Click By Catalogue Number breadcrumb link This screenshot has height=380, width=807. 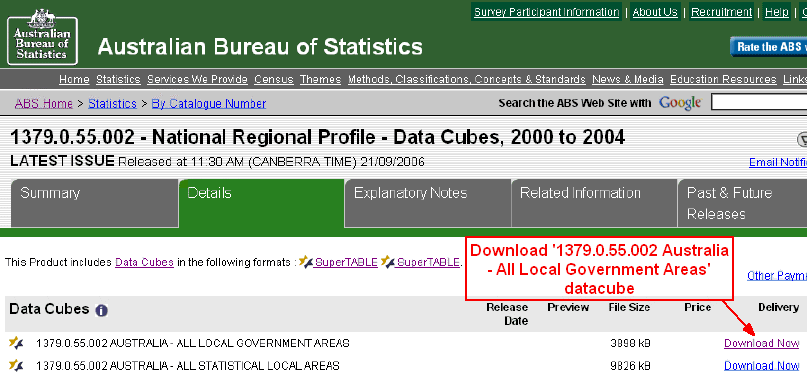208,103
